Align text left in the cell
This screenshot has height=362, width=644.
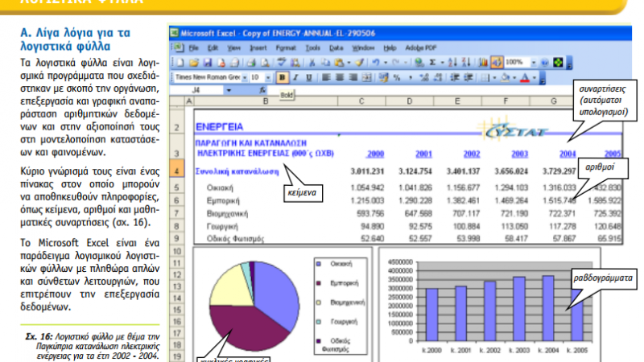pos(326,77)
